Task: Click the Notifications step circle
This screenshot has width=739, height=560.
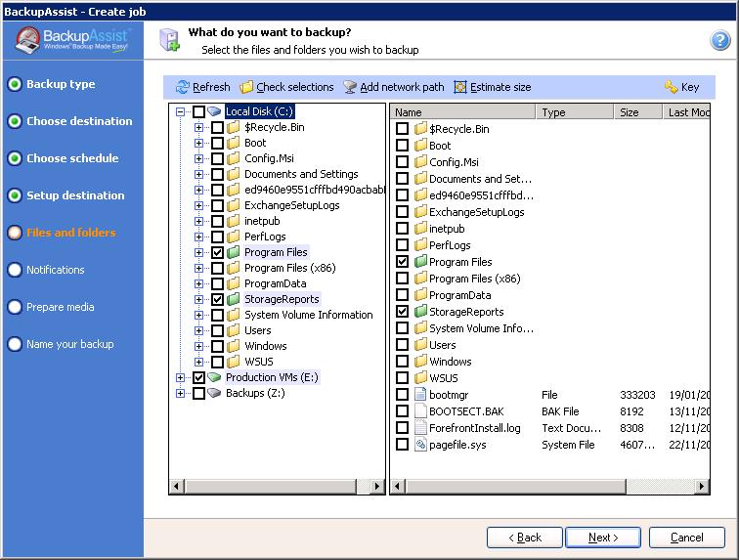Action: coord(15,270)
